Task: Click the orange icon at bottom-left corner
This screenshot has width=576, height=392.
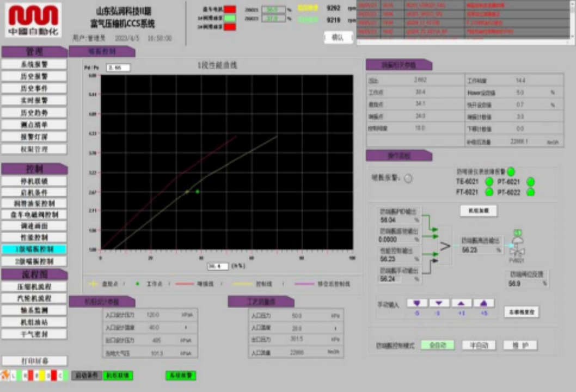Action: point(6,375)
